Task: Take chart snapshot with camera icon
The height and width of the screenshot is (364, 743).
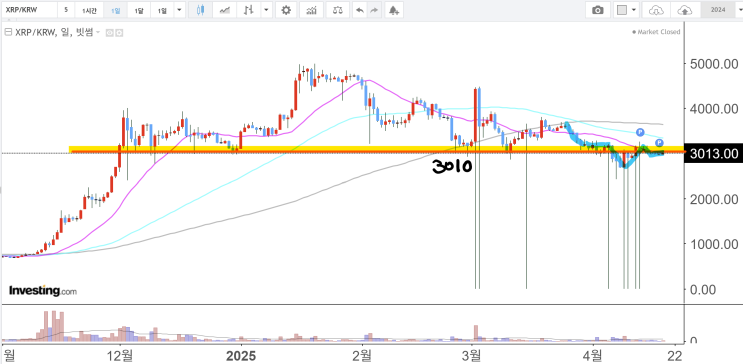Action: (x=598, y=9)
